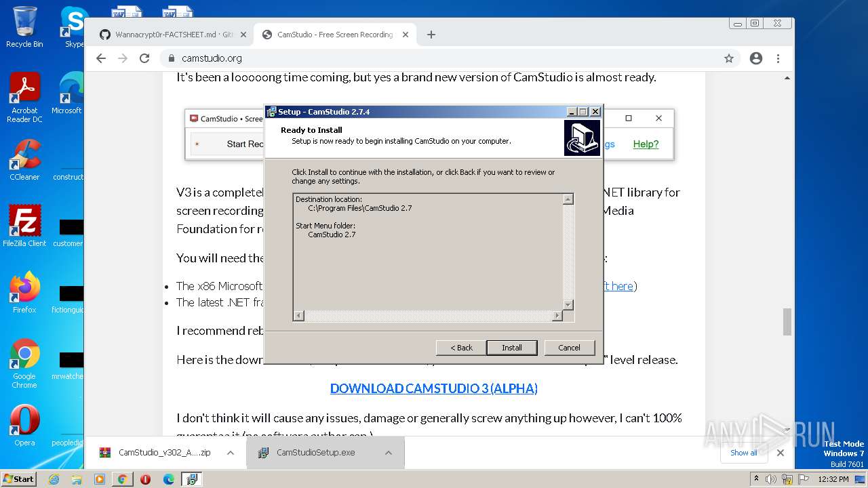Open FileZilla Client desktop icon

tap(24, 226)
